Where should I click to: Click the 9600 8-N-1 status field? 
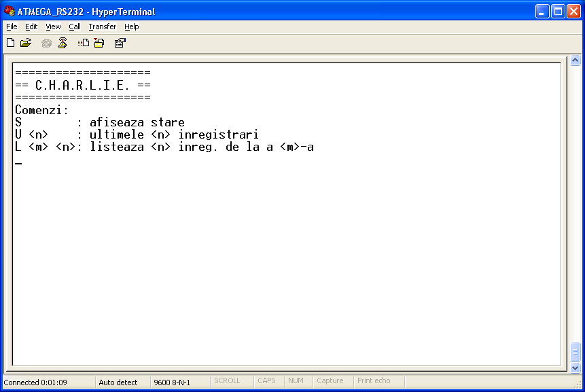click(172, 382)
